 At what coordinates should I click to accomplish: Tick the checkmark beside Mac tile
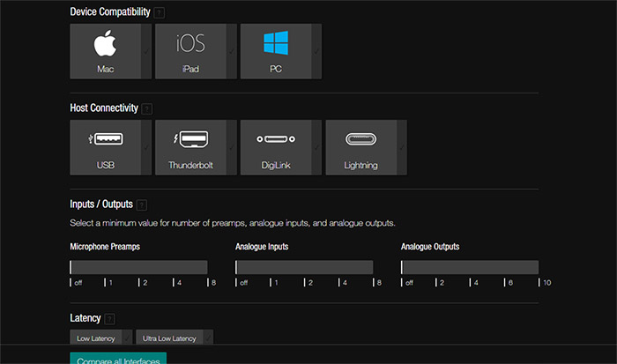[146, 51]
